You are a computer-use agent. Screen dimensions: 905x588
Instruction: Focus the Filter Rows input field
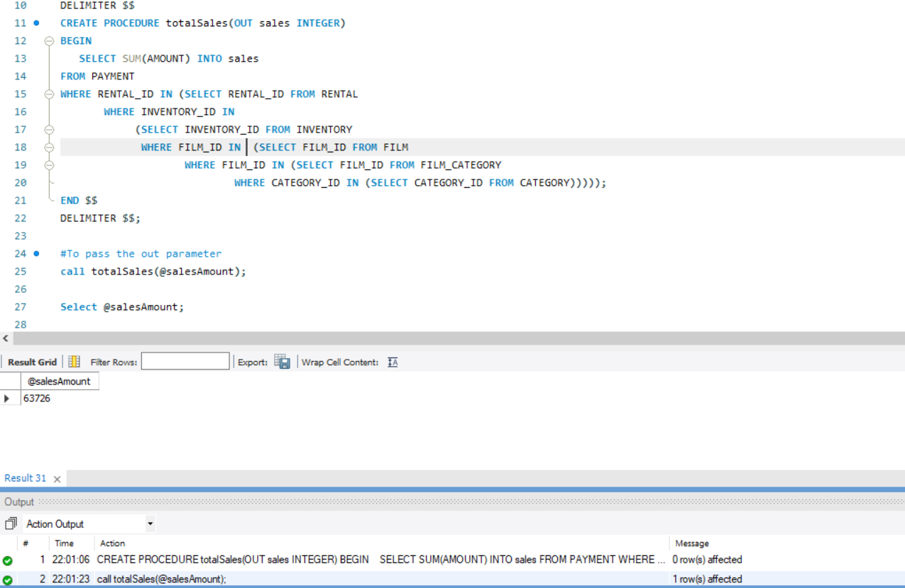click(185, 362)
